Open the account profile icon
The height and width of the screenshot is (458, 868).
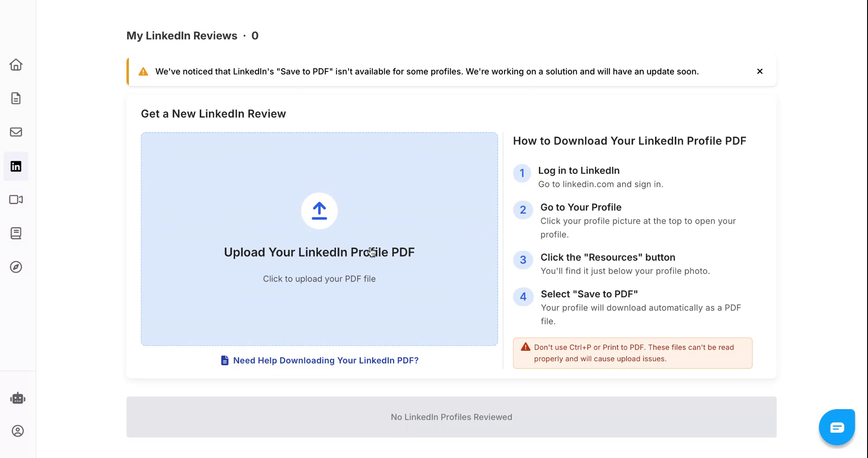(18, 431)
